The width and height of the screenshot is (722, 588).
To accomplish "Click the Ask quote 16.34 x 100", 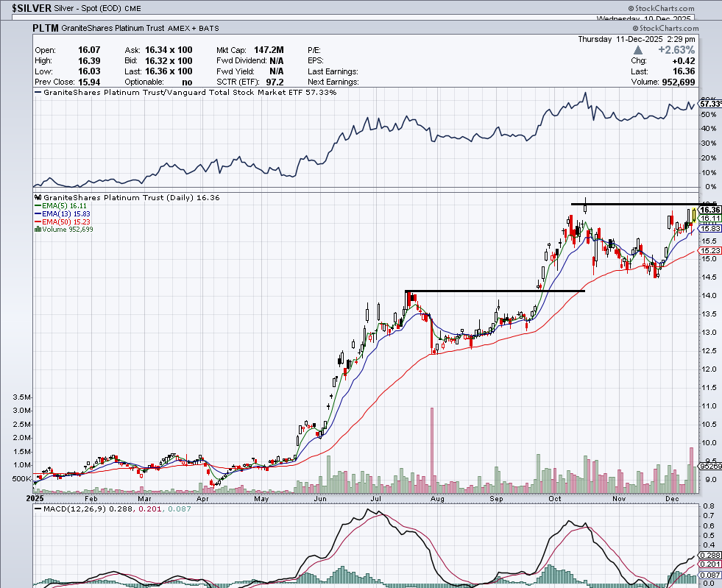I will pos(169,50).
